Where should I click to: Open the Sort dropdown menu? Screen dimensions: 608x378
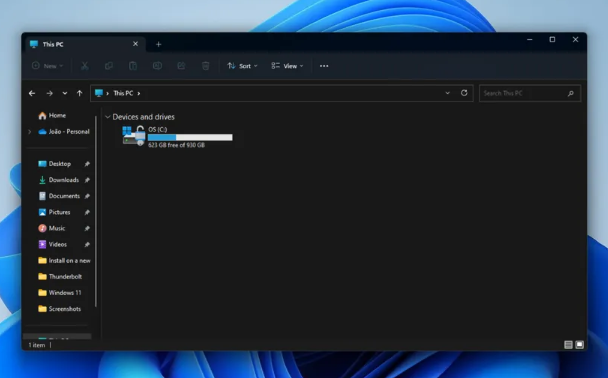click(x=242, y=66)
